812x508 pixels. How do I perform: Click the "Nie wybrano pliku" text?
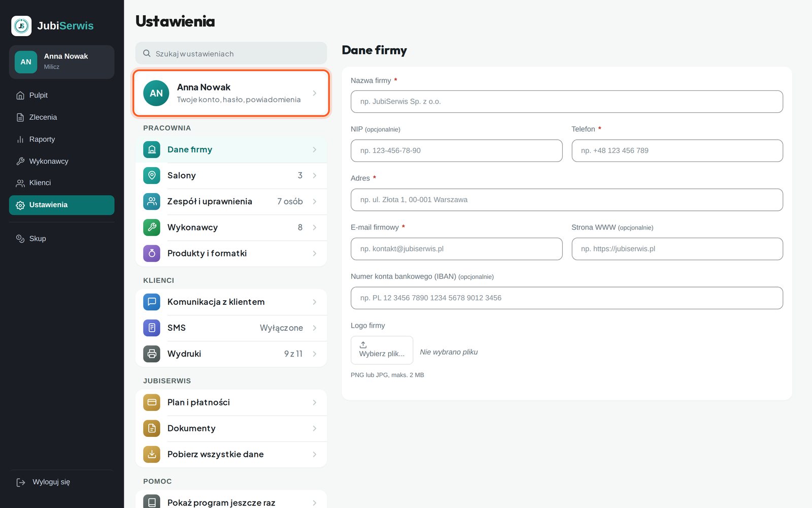point(449,352)
